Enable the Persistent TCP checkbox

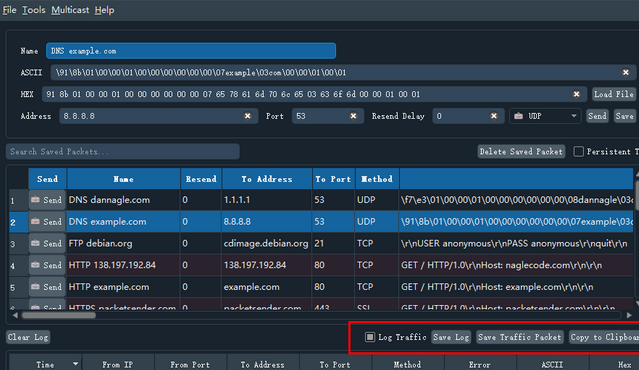click(578, 152)
